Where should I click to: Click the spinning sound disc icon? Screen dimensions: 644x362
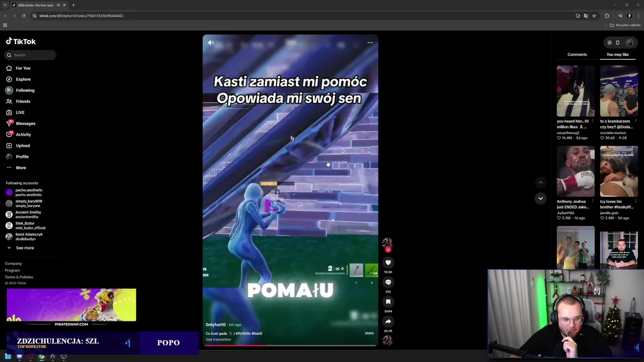tap(387, 340)
